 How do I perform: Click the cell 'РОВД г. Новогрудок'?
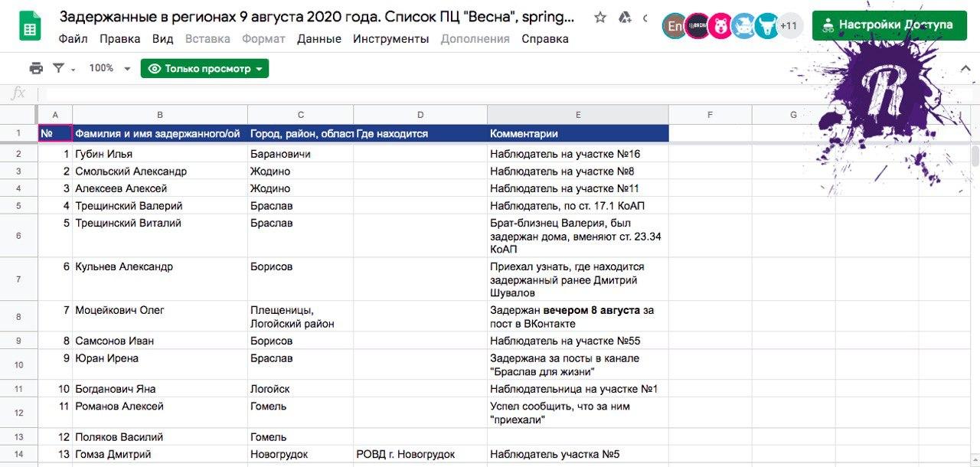[x=420, y=454]
